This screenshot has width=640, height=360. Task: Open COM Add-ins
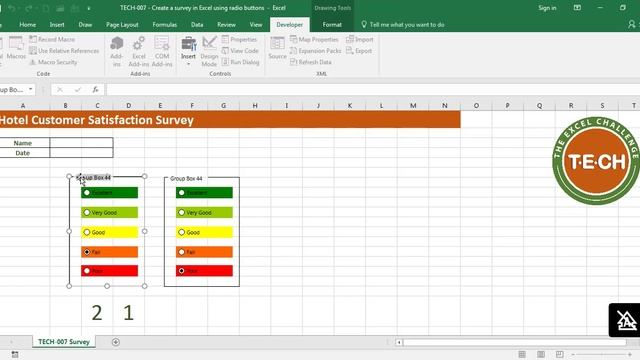[x=162, y=51]
